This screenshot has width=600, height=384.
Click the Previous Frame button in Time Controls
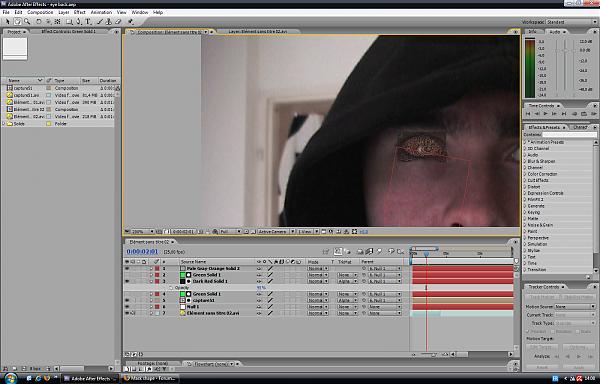pos(537,114)
